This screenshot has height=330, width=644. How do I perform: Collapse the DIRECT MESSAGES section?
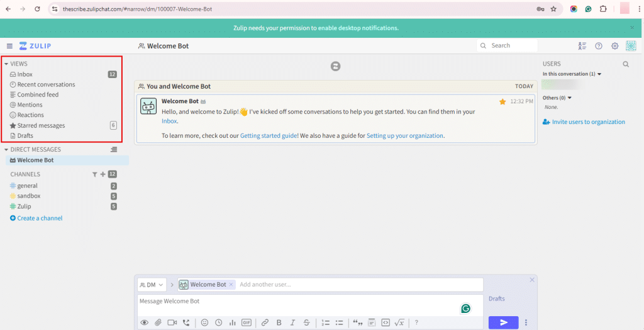coord(6,150)
